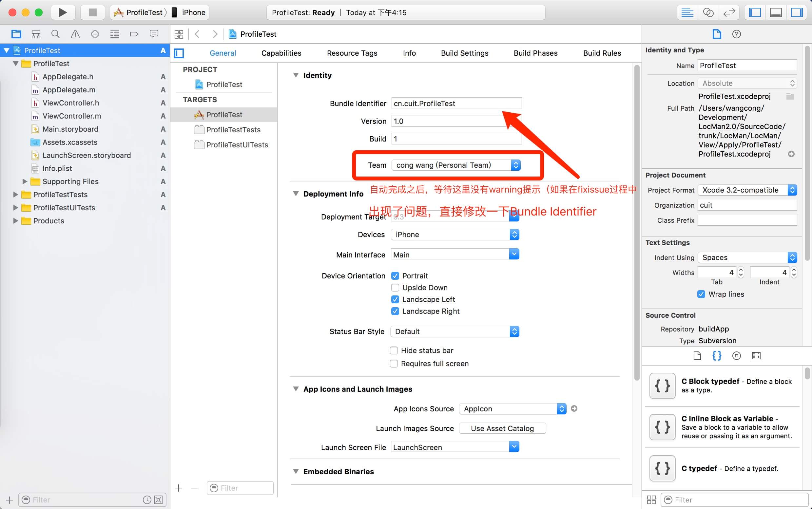Toggle Portrait orientation checkbox
The image size is (812, 509).
click(395, 276)
